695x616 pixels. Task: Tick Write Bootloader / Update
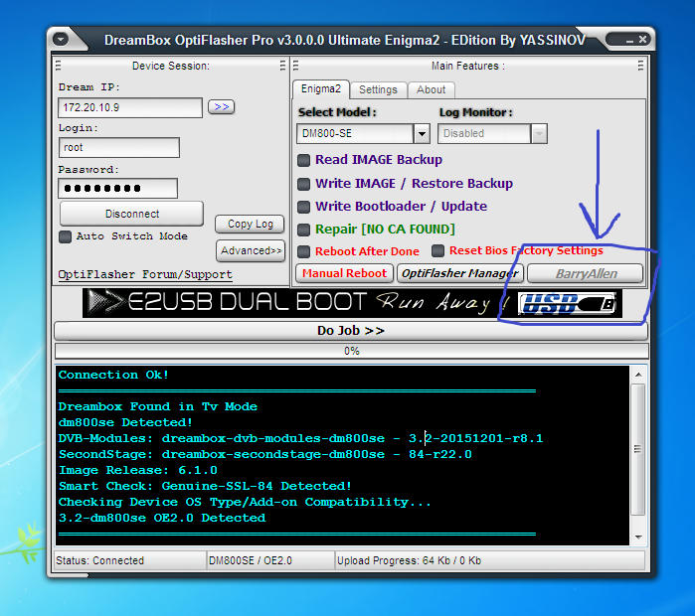click(303, 207)
